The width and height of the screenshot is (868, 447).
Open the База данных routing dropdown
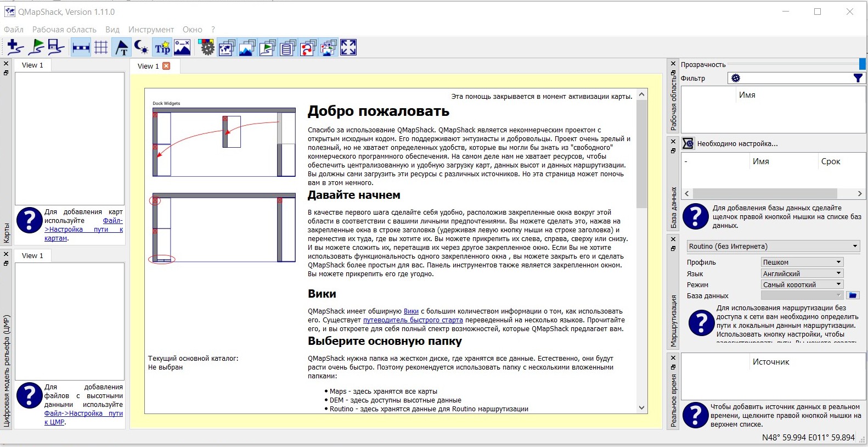pos(802,295)
